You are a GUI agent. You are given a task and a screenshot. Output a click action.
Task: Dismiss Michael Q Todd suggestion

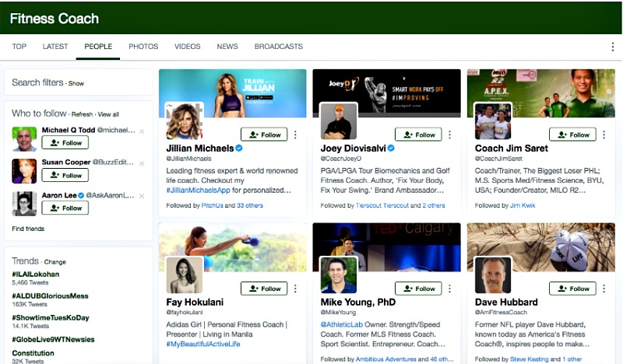click(x=142, y=131)
